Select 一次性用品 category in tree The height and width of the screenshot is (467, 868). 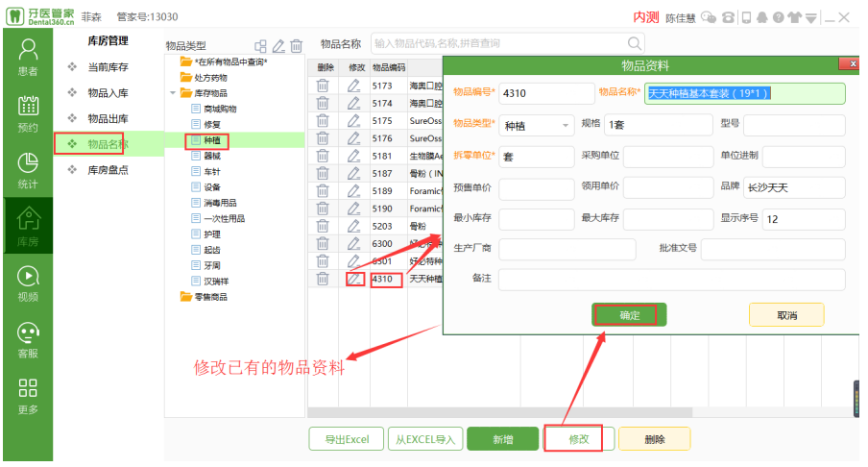coord(218,218)
